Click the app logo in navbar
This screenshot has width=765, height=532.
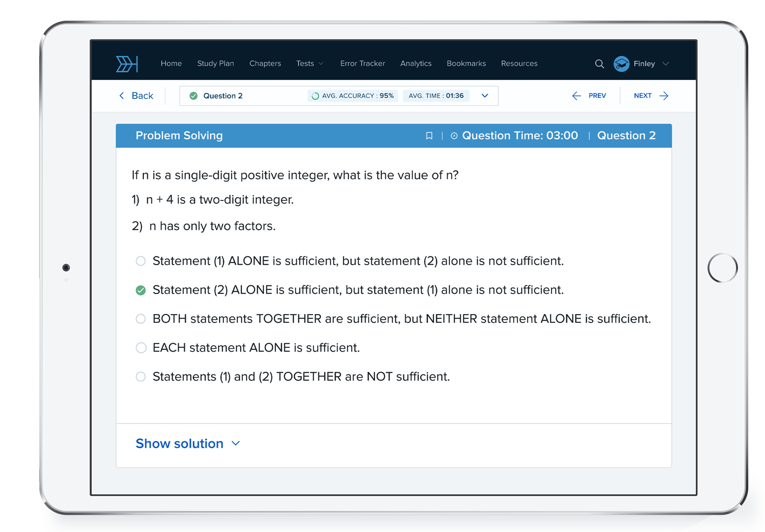pos(127,64)
